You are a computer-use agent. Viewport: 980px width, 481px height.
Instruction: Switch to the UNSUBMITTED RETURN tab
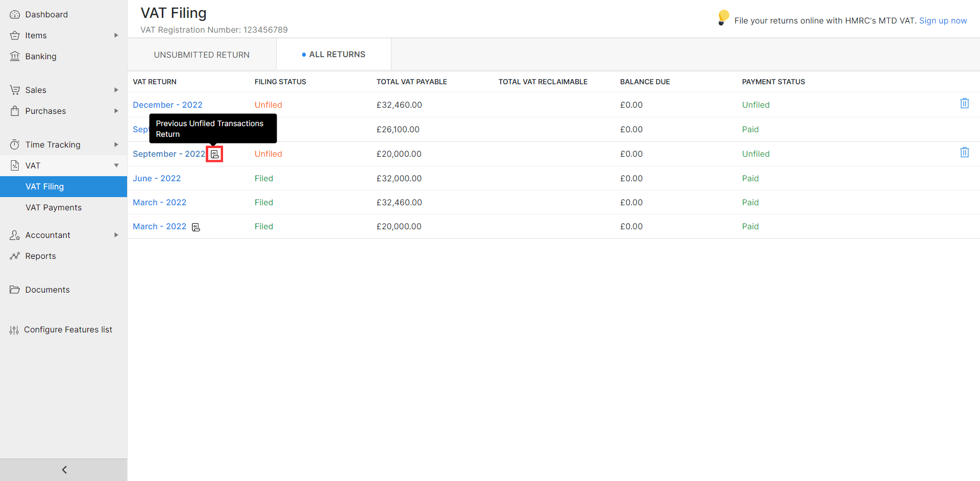pyautogui.click(x=201, y=54)
